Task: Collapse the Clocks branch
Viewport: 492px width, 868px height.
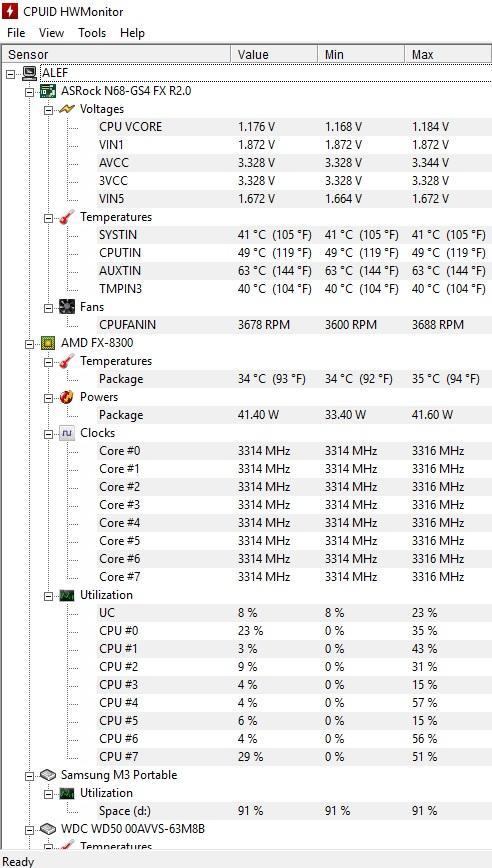Action: (48, 433)
